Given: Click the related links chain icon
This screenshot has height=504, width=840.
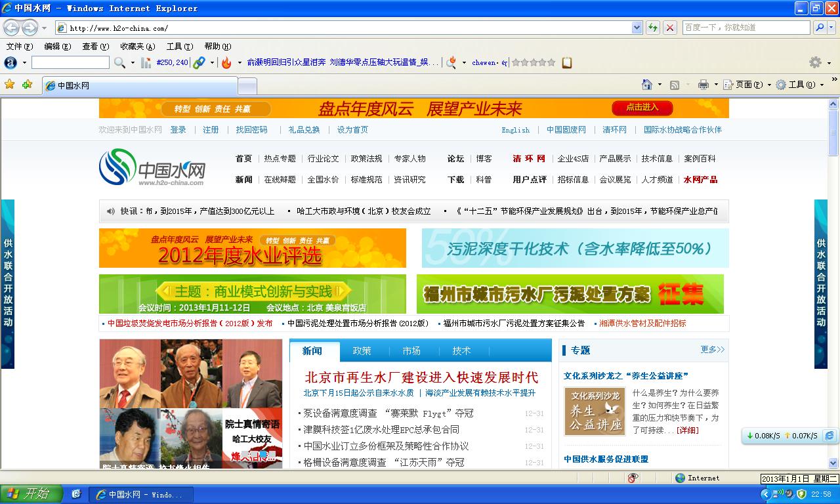Looking at the screenshot, I should pyautogui.click(x=199, y=62).
